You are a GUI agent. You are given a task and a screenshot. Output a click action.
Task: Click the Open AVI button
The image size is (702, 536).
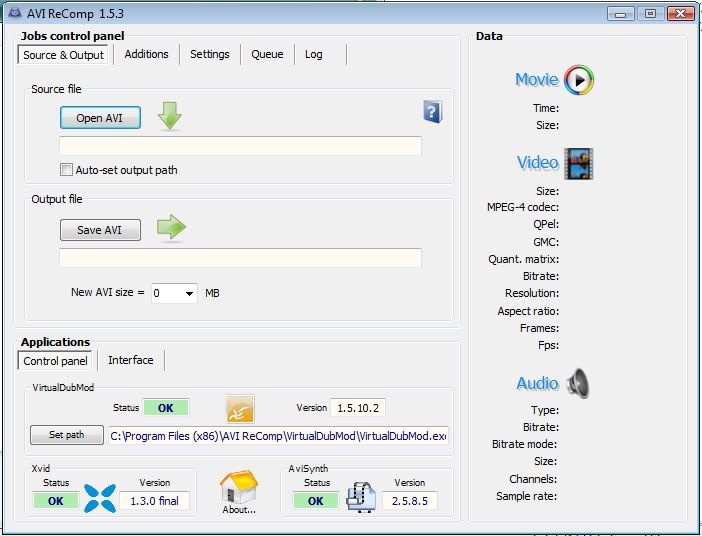[100, 118]
